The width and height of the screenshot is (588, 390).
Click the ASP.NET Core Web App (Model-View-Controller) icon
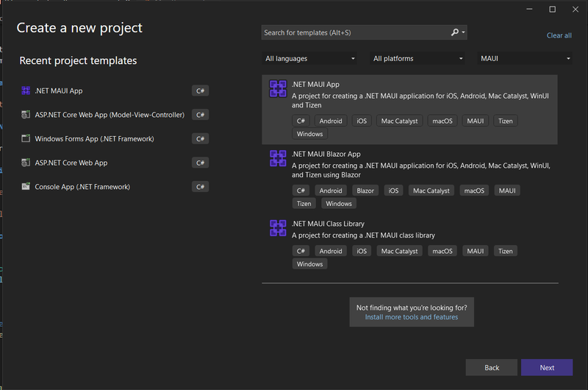point(26,115)
